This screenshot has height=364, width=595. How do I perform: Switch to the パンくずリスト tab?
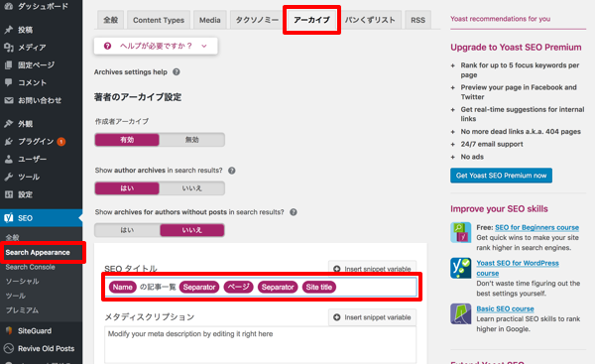[x=370, y=20]
